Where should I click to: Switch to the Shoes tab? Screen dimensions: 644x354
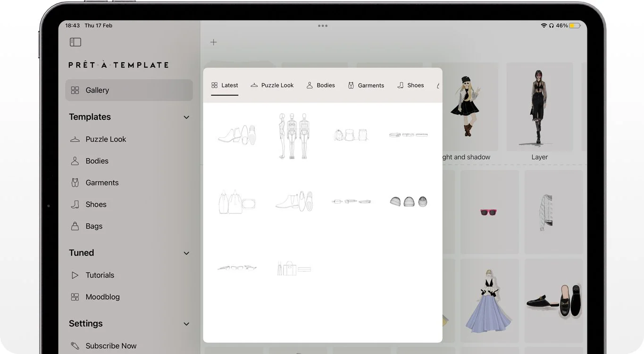410,85
